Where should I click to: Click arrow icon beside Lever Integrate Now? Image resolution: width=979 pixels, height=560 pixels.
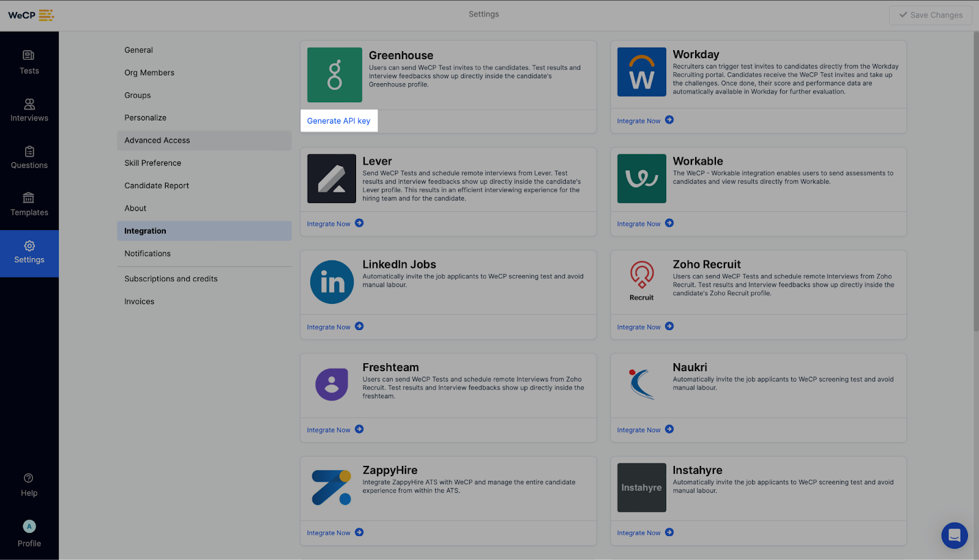pos(359,223)
